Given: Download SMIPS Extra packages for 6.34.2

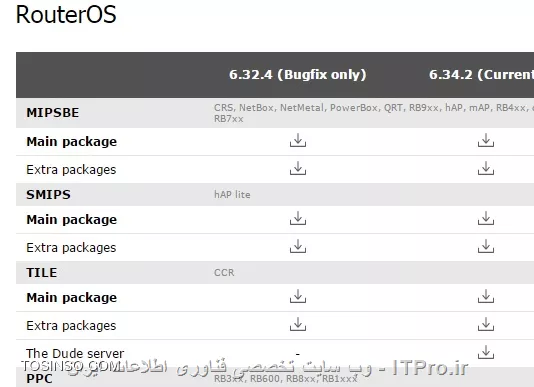Looking at the screenshot, I should tap(486, 246).
